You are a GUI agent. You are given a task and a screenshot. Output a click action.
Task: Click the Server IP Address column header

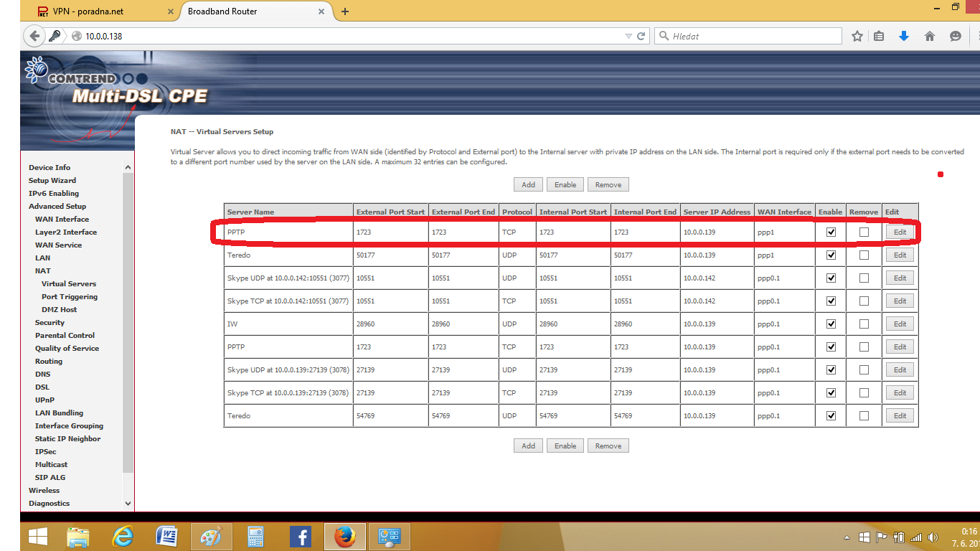point(717,212)
